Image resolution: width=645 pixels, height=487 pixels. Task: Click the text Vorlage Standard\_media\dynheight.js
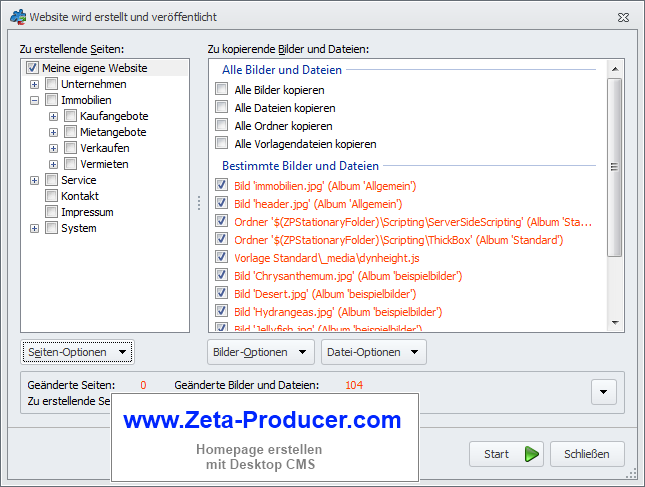click(x=327, y=258)
